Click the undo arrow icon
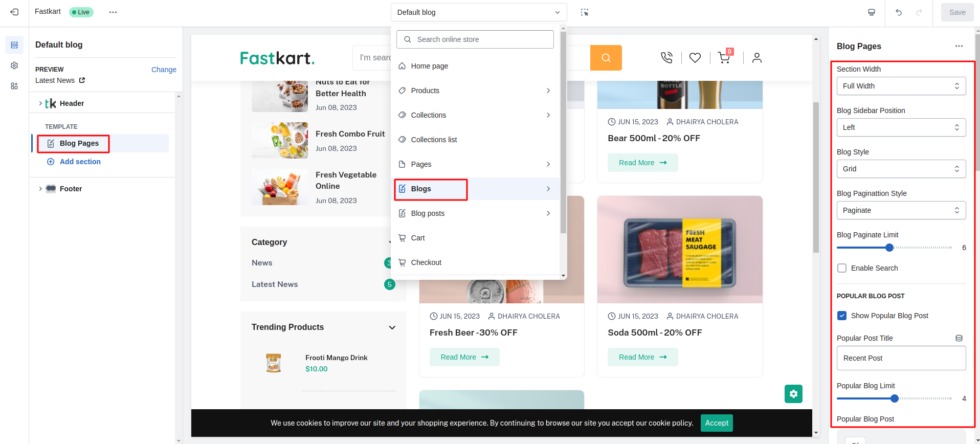 coord(899,12)
